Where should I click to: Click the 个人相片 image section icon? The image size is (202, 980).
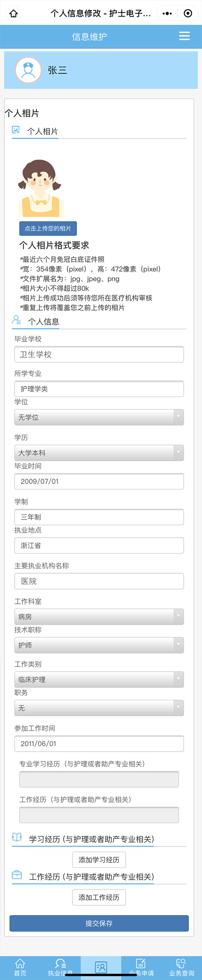point(16,130)
